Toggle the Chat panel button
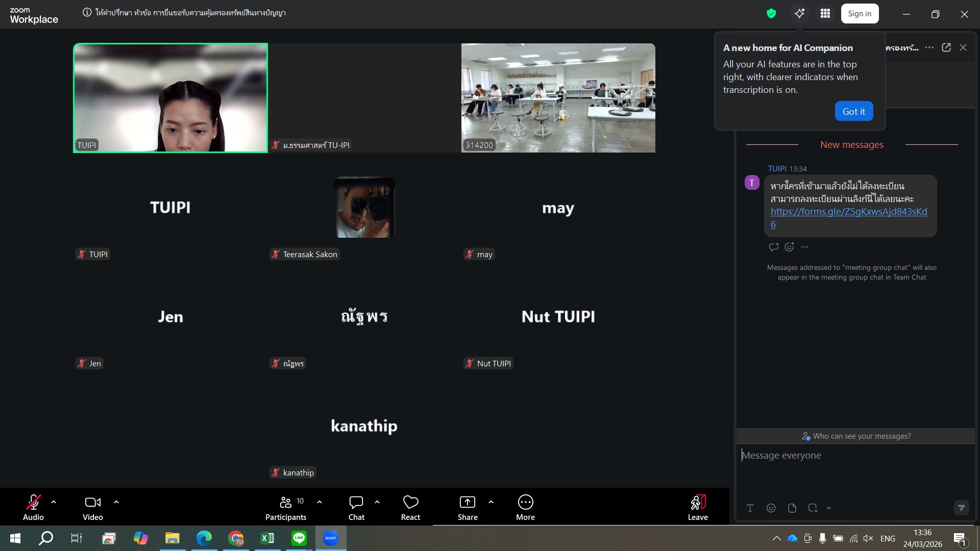The image size is (980, 551). coord(356,507)
